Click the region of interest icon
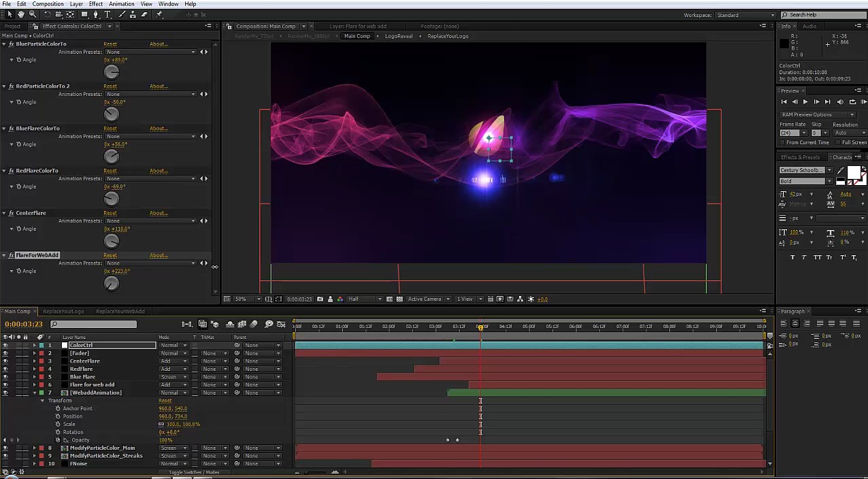 coord(389,299)
